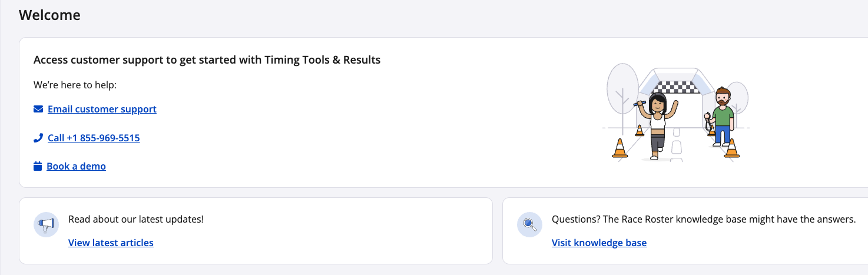Visit knowledge base via the link

pyautogui.click(x=599, y=243)
